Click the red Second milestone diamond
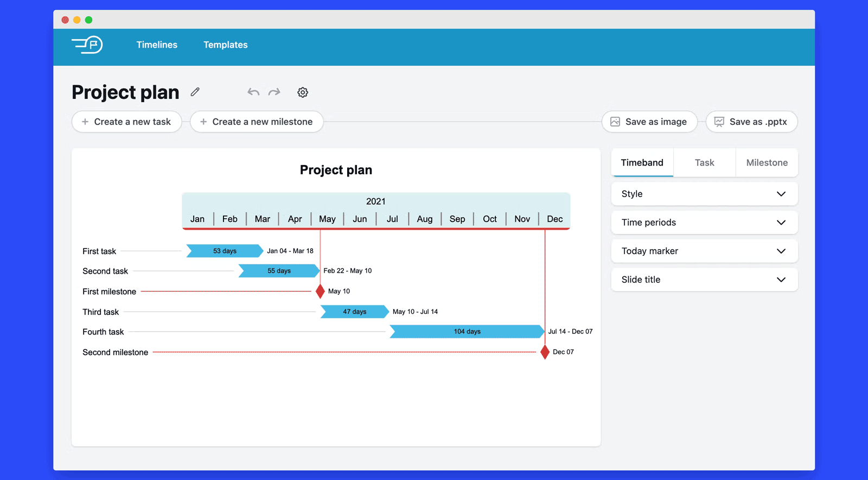The width and height of the screenshot is (868, 480). [x=545, y=352]
